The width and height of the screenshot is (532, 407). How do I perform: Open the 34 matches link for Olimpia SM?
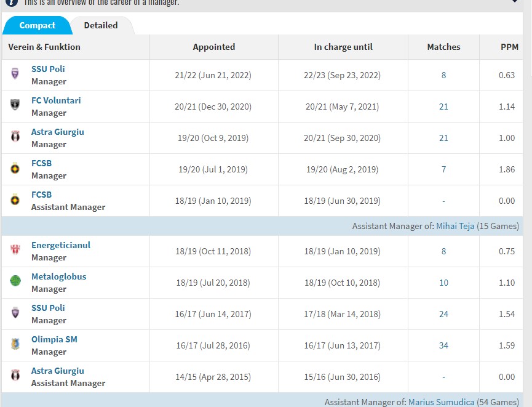[x=443, y=345]
